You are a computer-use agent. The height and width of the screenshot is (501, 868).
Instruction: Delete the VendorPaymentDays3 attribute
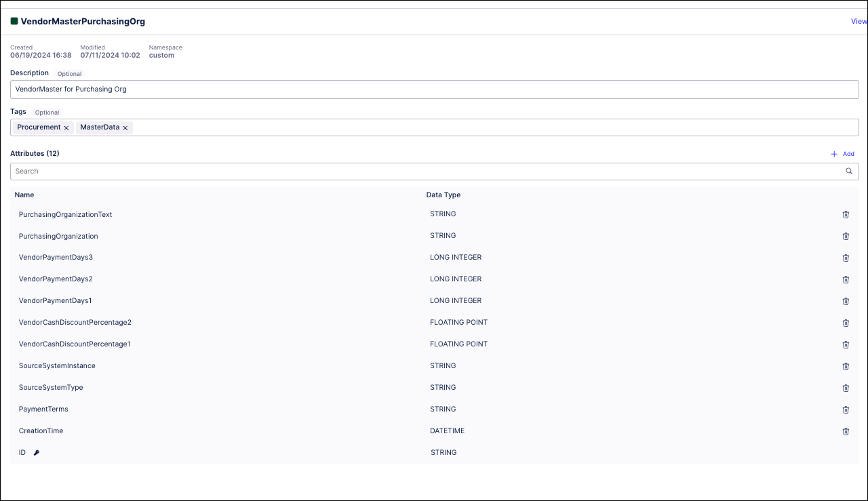click(x=846, y=258)
